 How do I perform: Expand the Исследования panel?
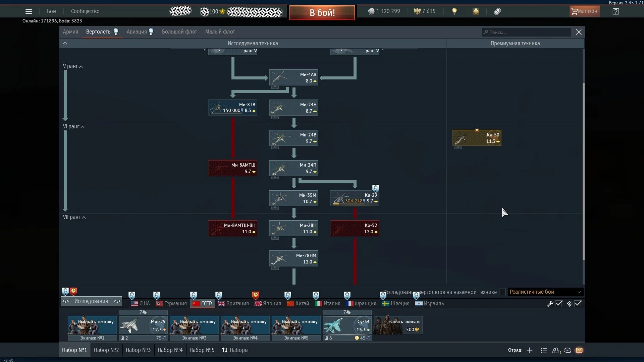point(91,301)
